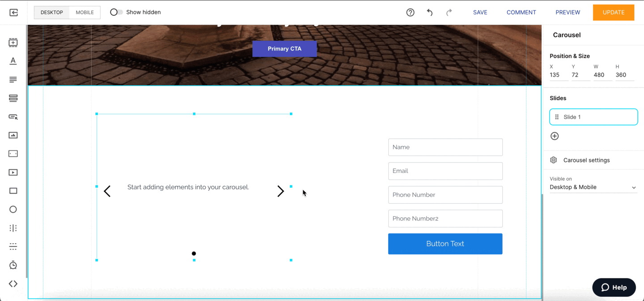Click the Preview link

pyautogui.click(x=568, y=13)
